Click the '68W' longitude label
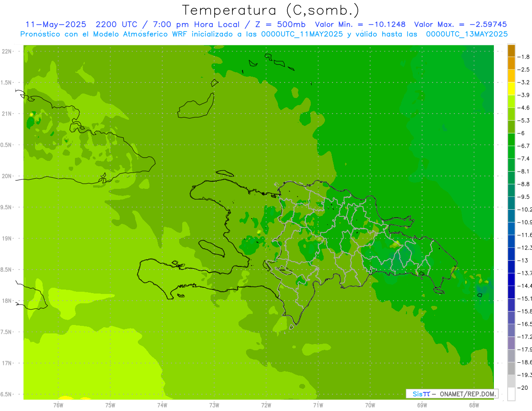This screenshot has height=411, width=532. pos(474,405)
